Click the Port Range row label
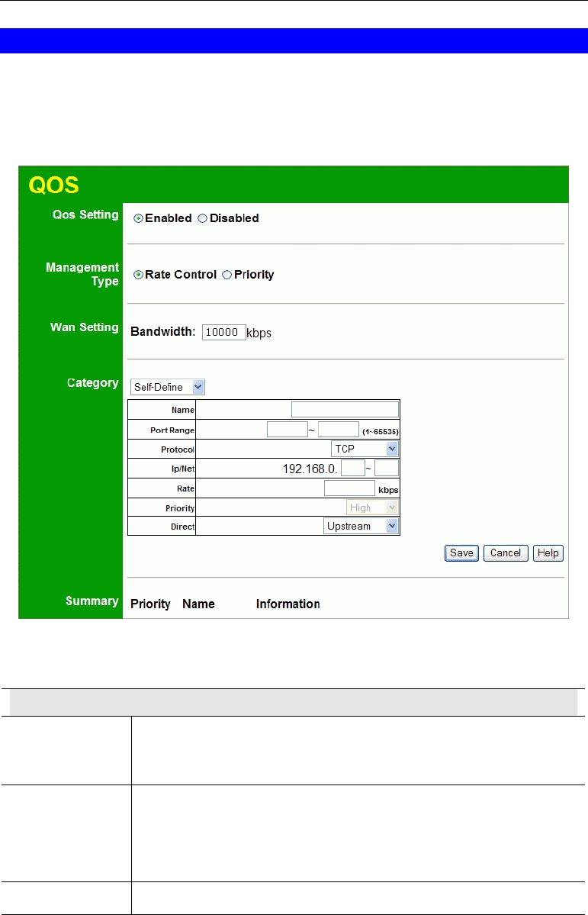 click(172, 430)
